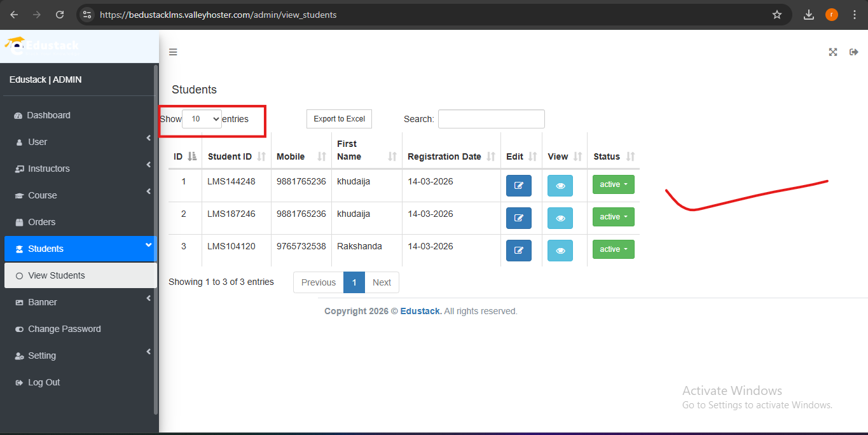Select page 1 in pagination
868x435 pixels.
coord(354,282)
